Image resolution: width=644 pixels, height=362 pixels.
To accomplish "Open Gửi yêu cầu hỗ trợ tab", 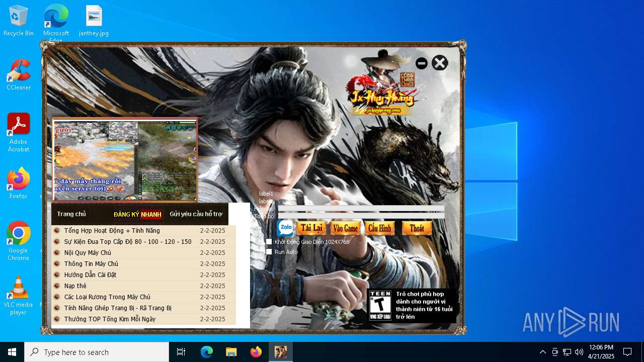I will tap(196, 214).
